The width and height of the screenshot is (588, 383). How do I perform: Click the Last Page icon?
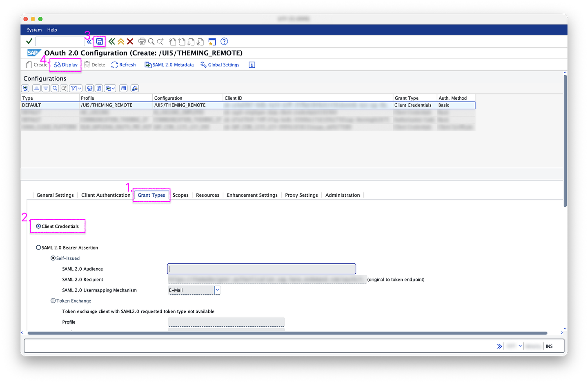[x=200, y=42]
